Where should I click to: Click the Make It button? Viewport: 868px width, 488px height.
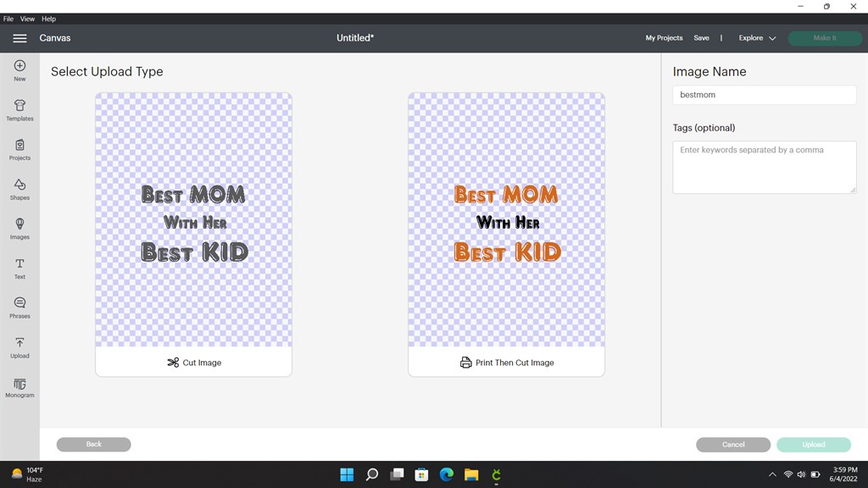click(825, 38)
